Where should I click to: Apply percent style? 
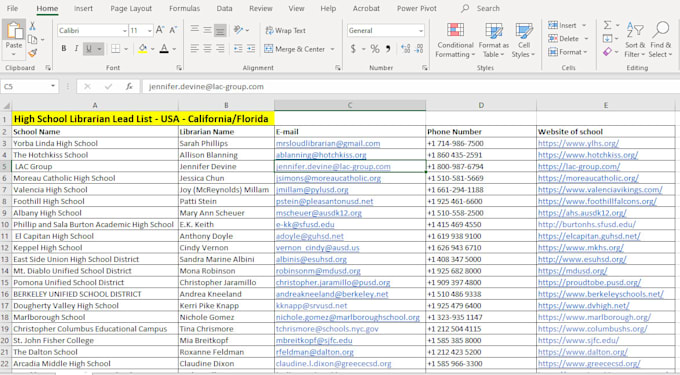375,49
